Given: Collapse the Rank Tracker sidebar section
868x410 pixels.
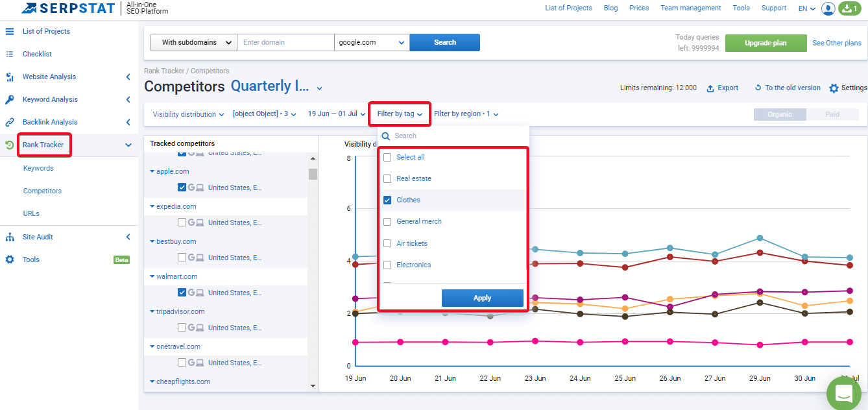Looking at the screenshot, I should [128, 145].
